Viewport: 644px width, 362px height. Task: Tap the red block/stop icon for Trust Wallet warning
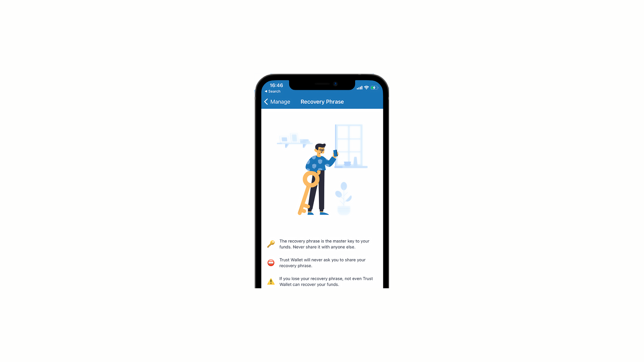coord(271,262)
